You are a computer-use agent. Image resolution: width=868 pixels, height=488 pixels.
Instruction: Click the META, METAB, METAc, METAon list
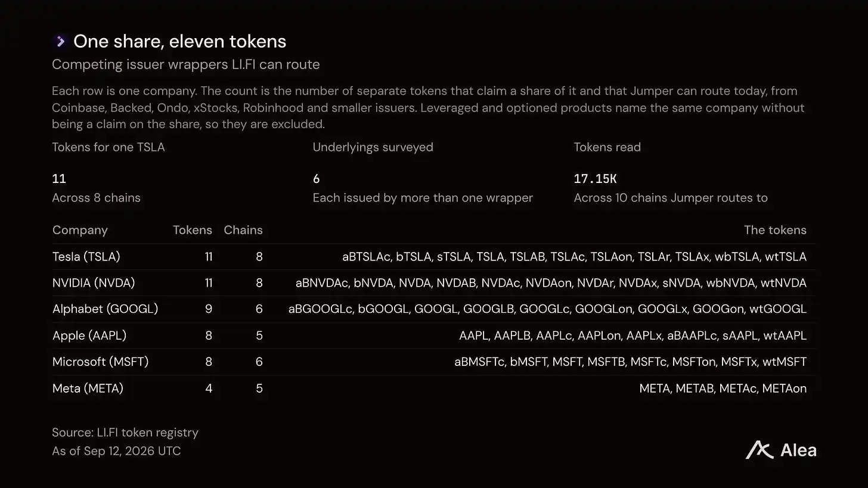click(x=723, y=388)
